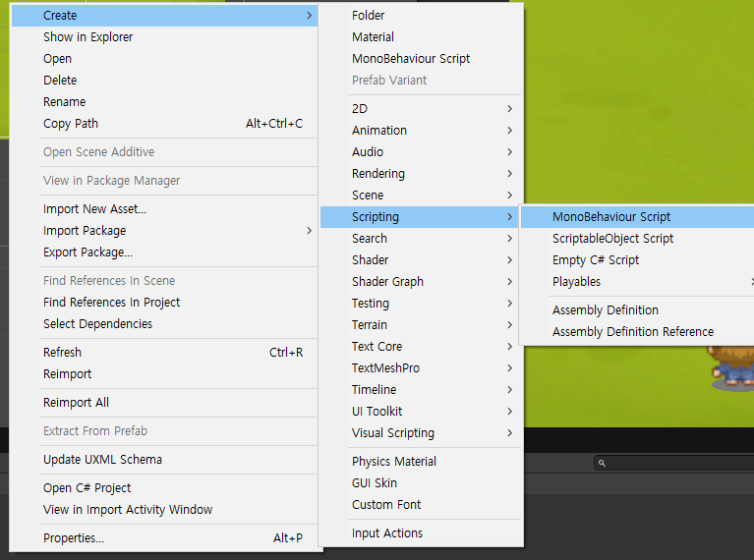Screen dimensions: 754x560
Task: Expand the Terrain submenu
Action: (422, 325)
